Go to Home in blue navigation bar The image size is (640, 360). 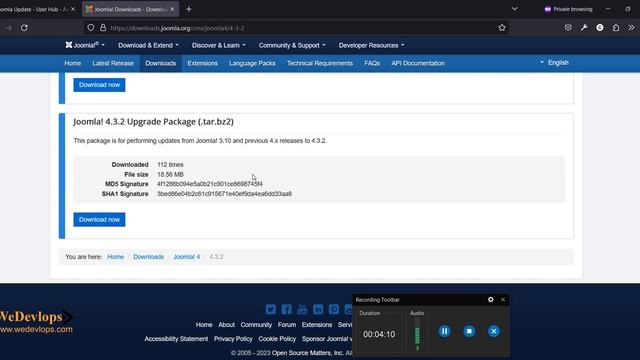(73, 63)
